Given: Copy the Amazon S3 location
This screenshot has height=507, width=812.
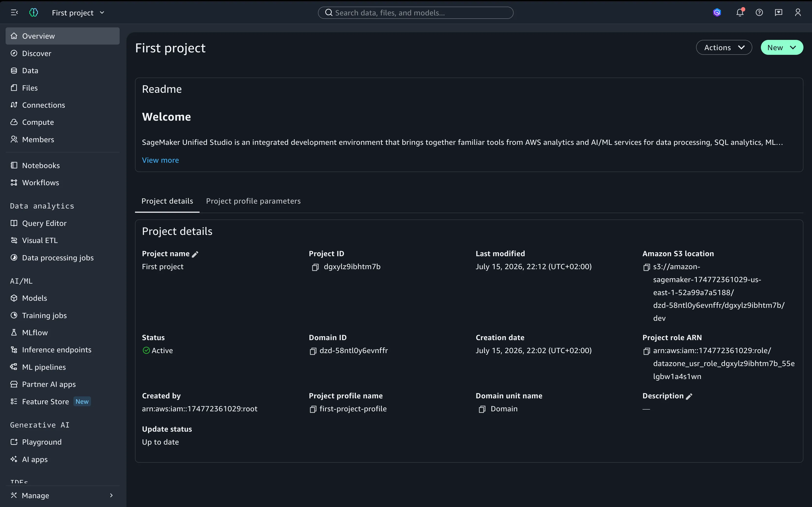Looking at the screenshot, I should pyautogui.click(x=646, y=267).
